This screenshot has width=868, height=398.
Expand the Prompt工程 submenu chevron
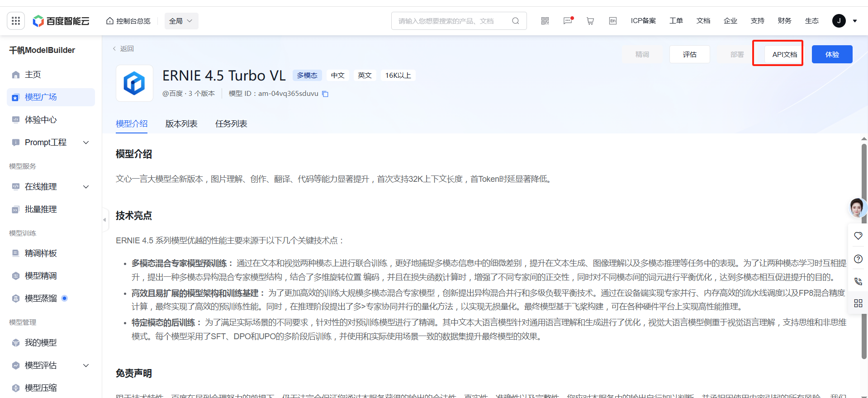pos(86,142)
